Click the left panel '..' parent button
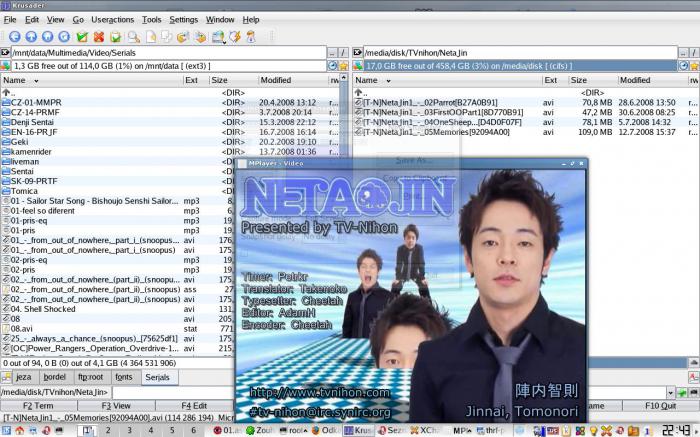This screenshot has height=437, width=700. click(332, 53)
